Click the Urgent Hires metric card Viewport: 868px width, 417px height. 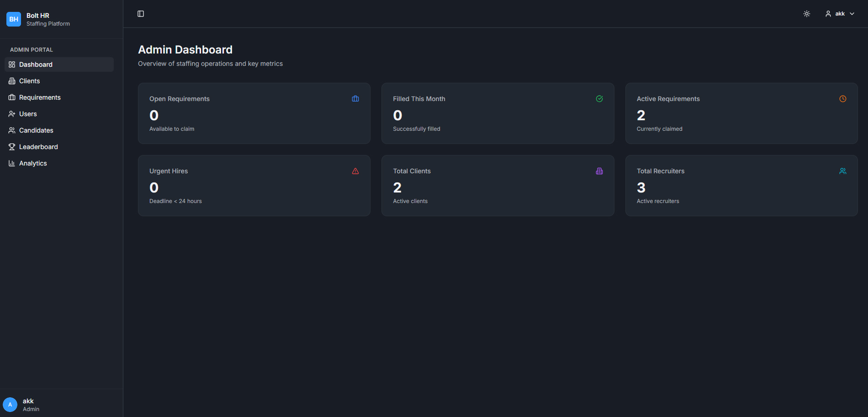point(254,186)
